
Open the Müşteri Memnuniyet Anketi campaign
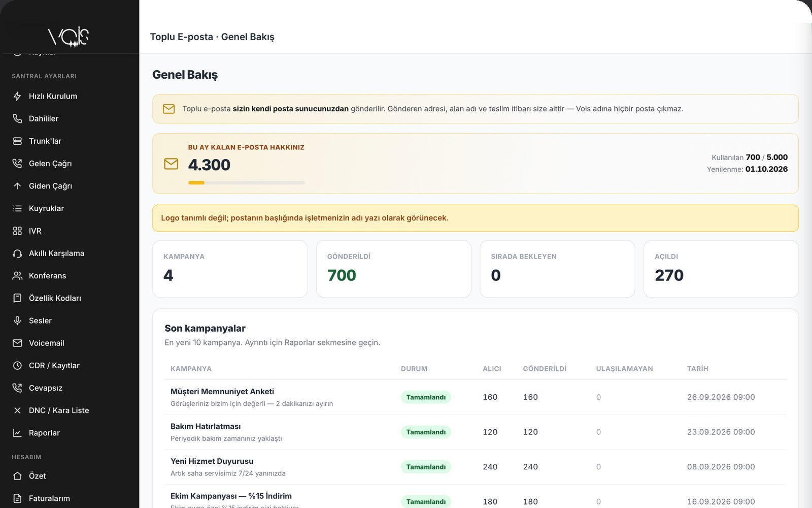coord(476,397)
